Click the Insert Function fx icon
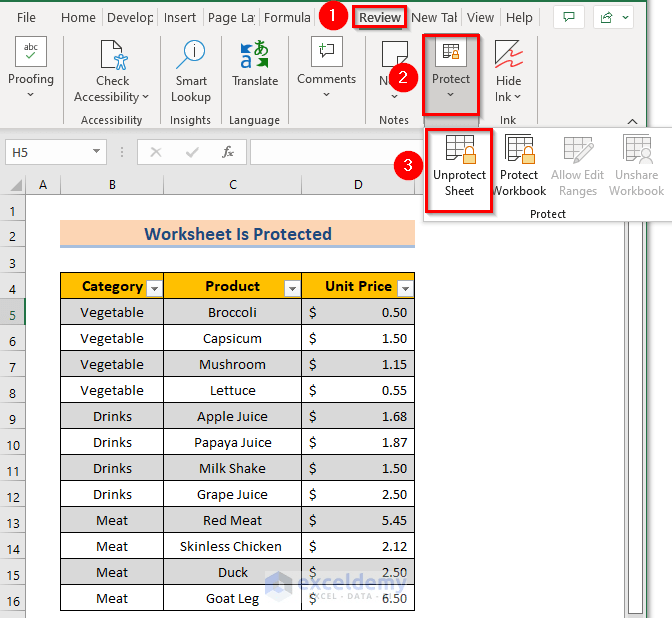The image size is (672, 618). coord(228,152)
